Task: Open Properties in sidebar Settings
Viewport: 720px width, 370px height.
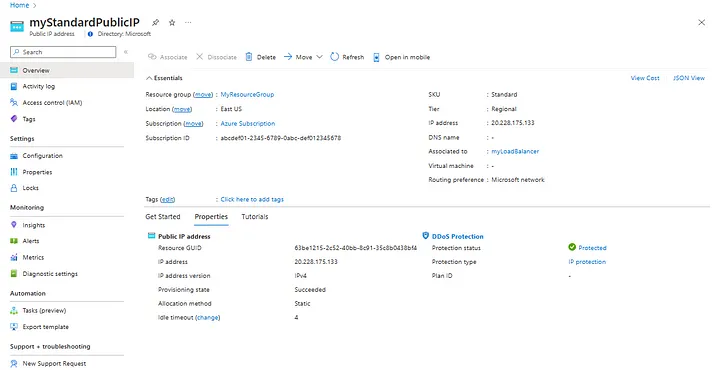Action: coord(37,172)
